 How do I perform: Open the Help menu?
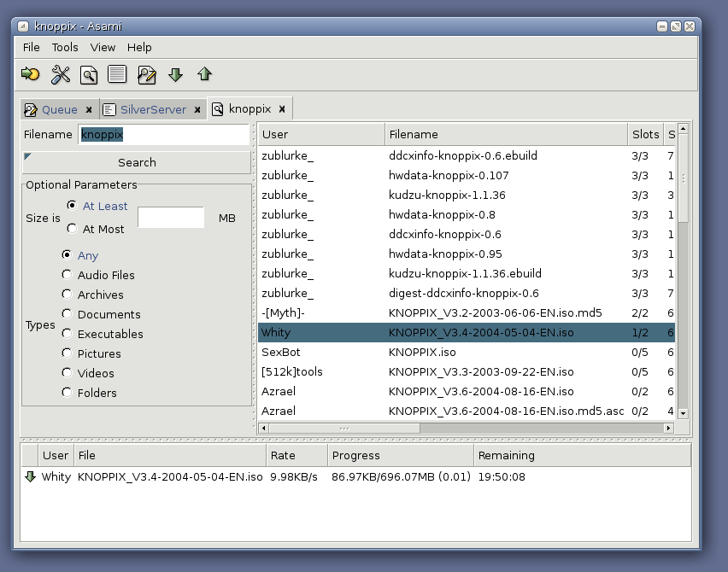click(139, 47)
